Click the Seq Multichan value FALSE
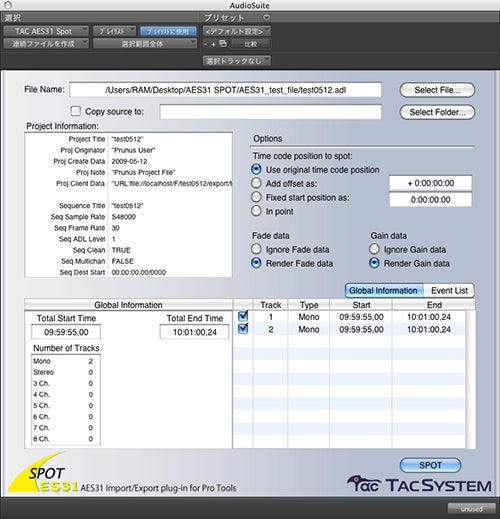 coord(122,261)
